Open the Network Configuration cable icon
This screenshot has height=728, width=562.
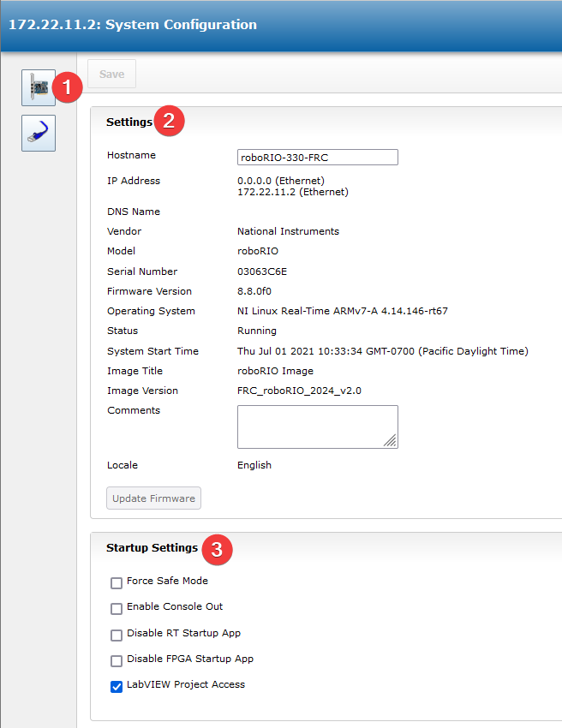tap(38, 133)
